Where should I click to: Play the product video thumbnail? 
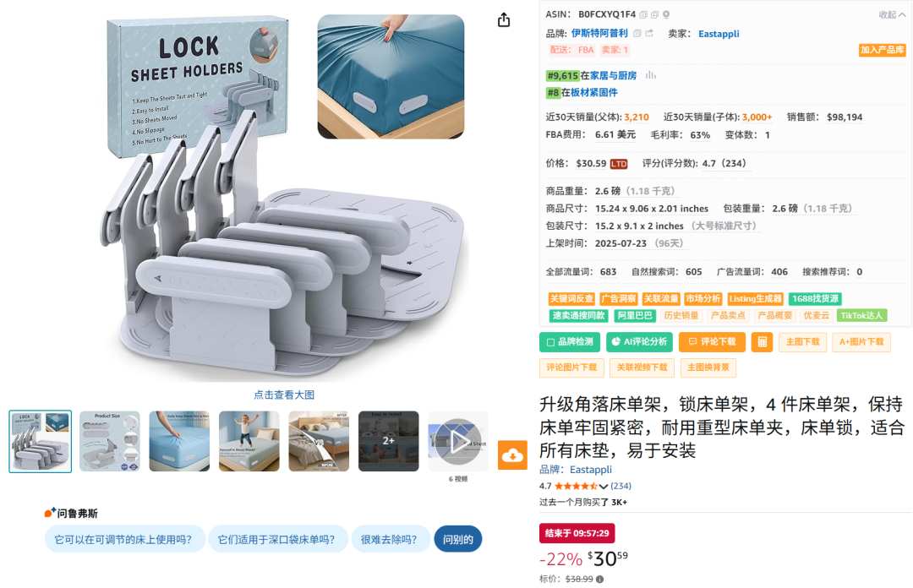coord(458,441)
